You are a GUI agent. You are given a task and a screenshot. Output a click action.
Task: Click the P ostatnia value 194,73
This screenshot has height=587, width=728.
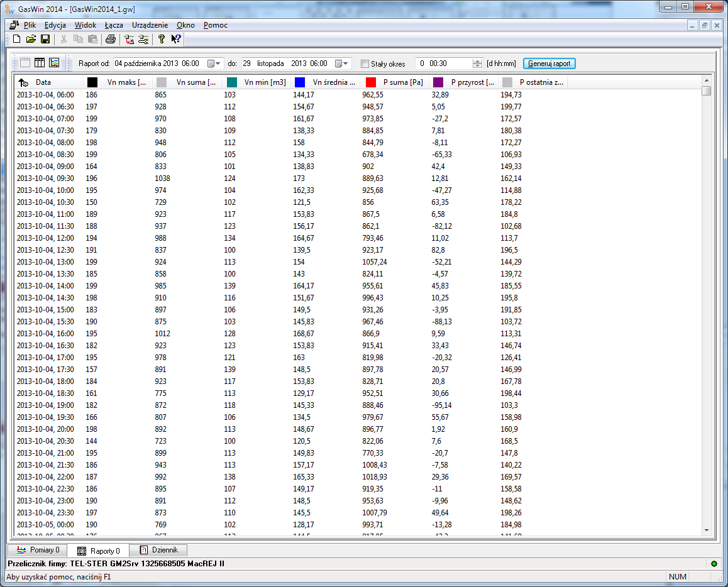tap(511, 95)
